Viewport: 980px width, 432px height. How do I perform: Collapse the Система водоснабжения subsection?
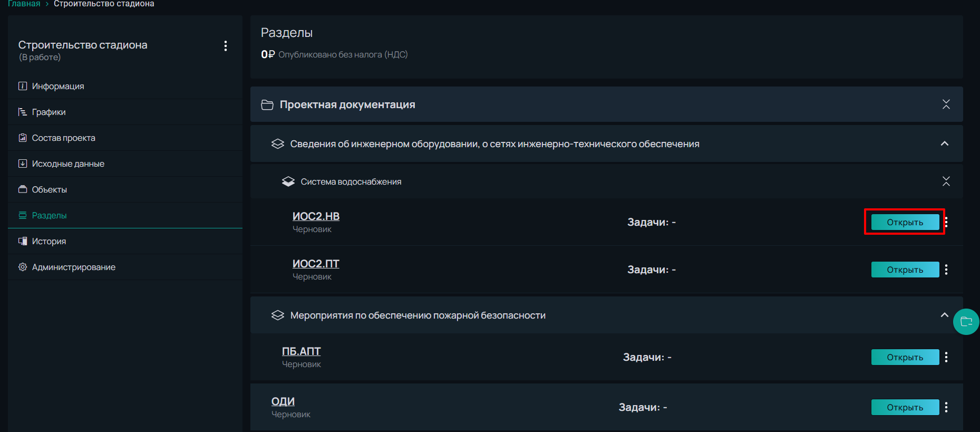pos(946,181)
